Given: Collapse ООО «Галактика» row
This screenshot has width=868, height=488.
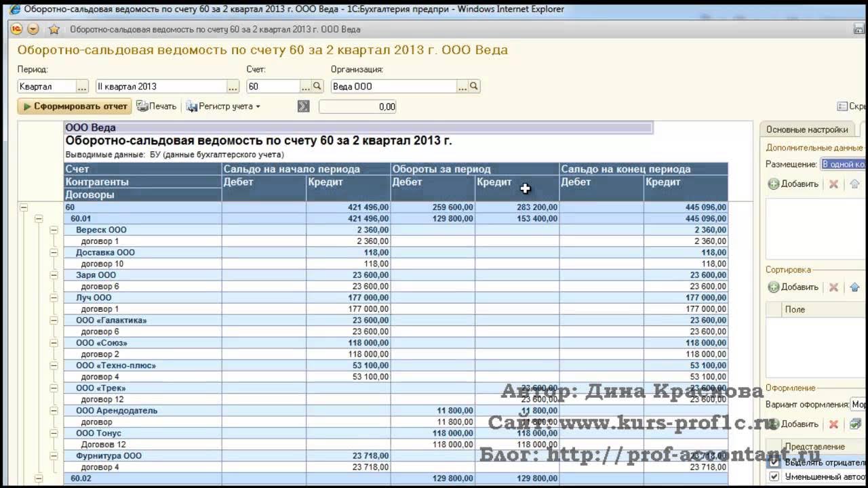Looking at the screenshot, I should [54, 321].
